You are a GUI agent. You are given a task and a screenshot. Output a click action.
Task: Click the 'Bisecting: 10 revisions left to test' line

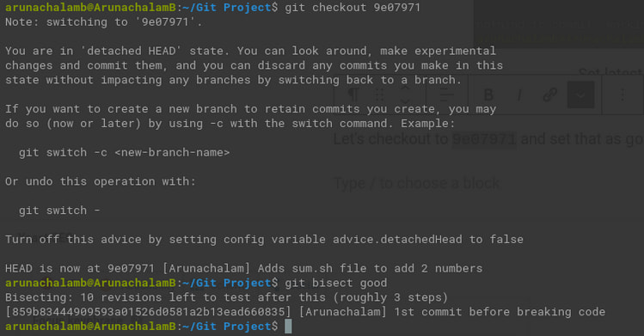226,297
